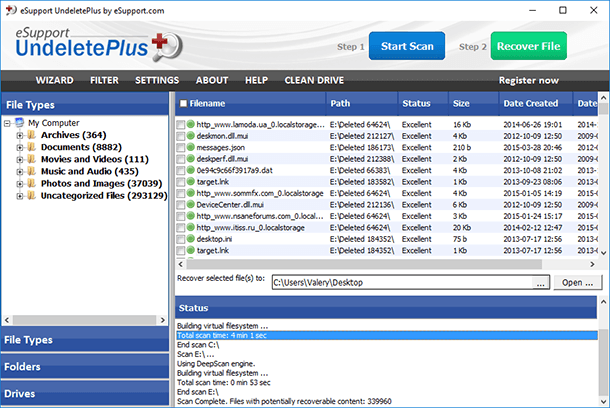Click the file list vertical scrollbar

click(x=603, y=180)
